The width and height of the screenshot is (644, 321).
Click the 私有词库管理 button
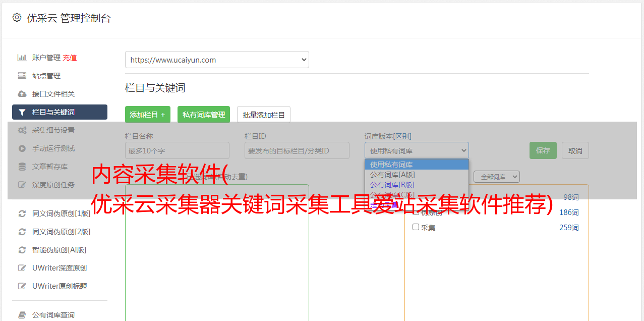pyautogui.click(x=204, y=115)
